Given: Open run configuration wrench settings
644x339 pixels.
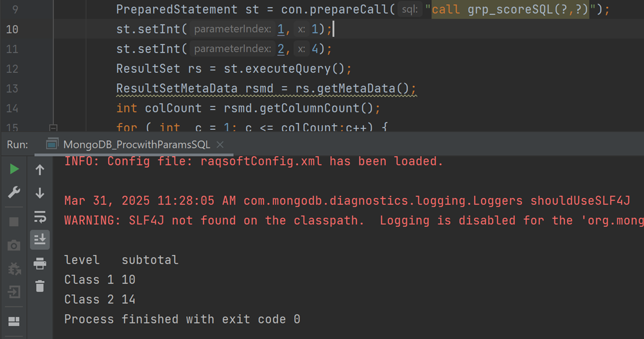Looking at the screenshot, I should tap(14, 193).
